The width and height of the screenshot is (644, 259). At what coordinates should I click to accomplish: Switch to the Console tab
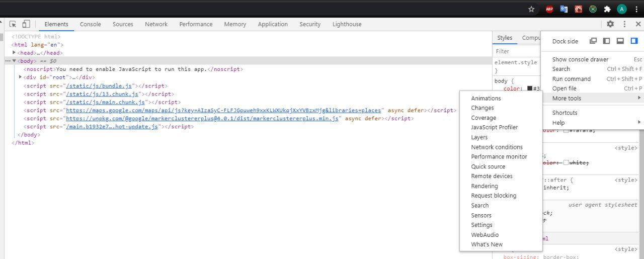91,24
